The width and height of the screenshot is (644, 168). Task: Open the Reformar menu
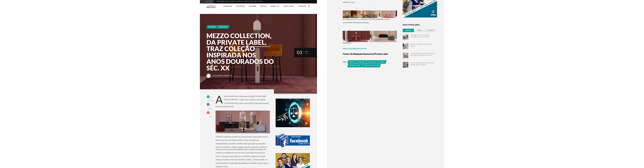(240, 6)
